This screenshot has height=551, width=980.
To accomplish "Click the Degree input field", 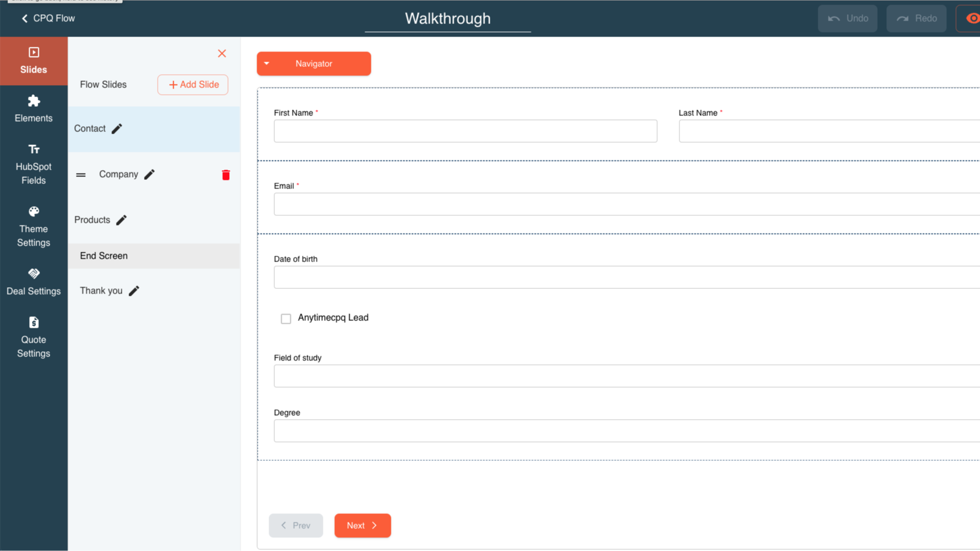I will click(x=627, y=431).
